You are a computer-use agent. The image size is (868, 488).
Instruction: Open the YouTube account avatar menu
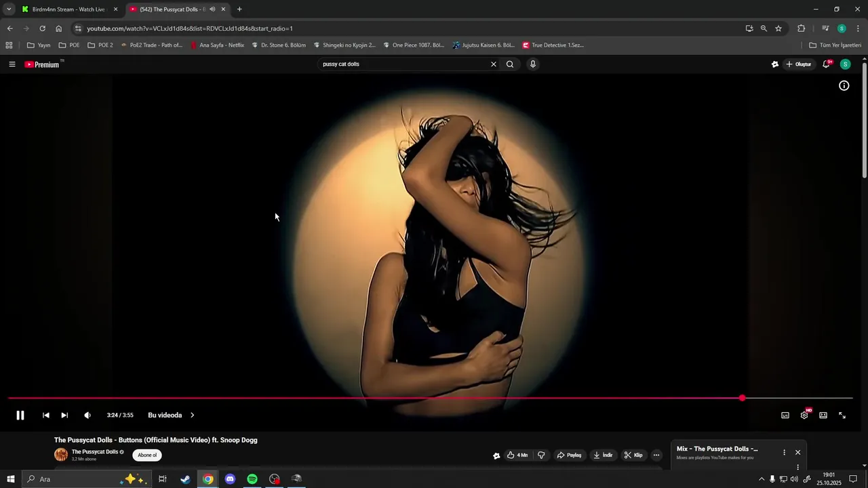click(x=845, y=64)
